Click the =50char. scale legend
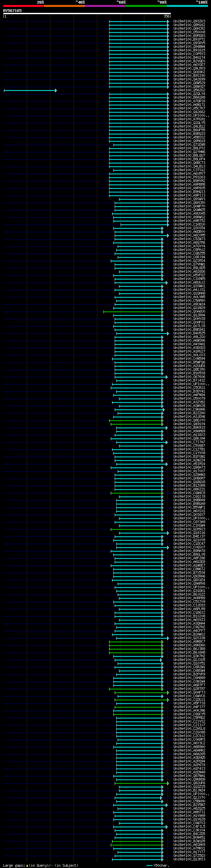The image size is (211, 868). coord(158,865)
